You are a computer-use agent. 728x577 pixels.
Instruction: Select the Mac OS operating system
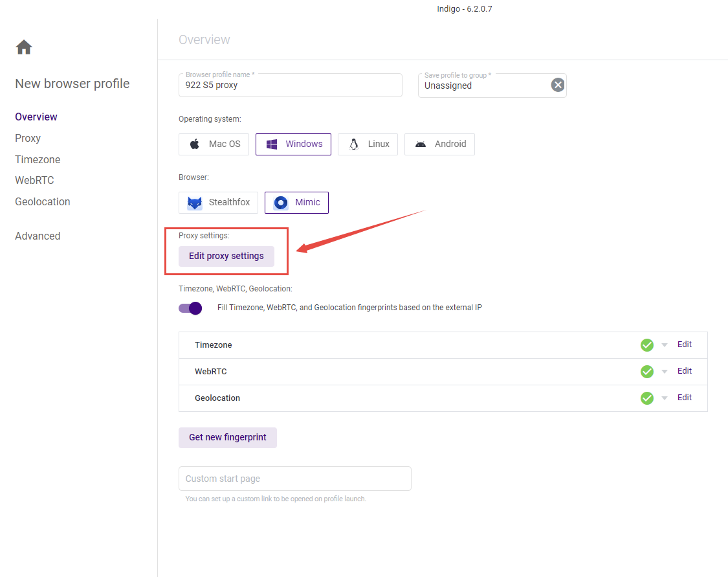214,144
